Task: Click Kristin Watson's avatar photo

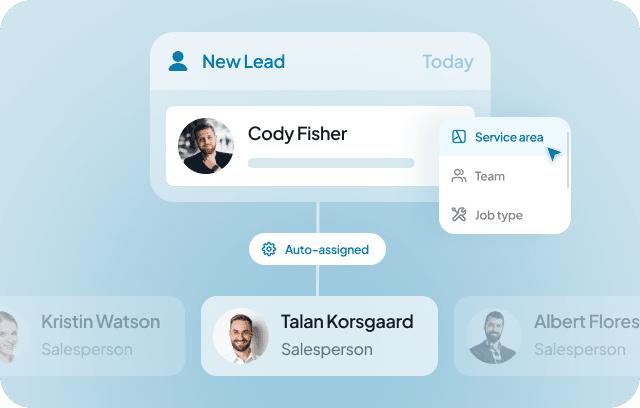Action: tap(8, 336)
